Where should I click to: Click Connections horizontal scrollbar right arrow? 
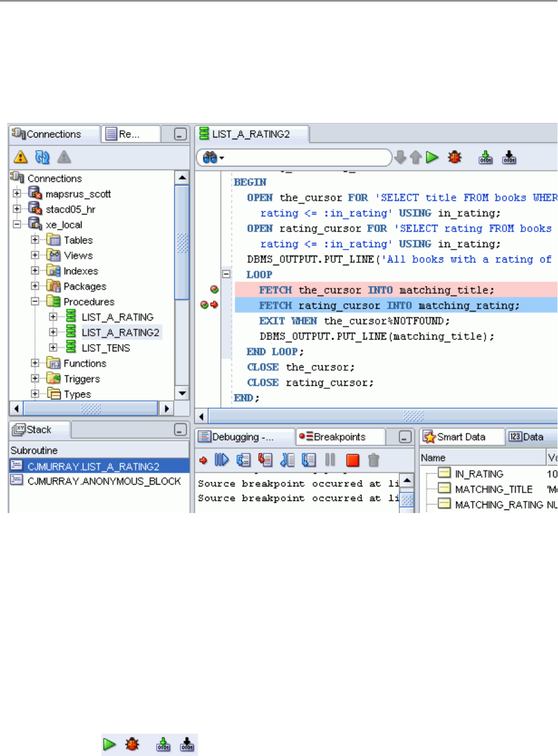click(x=166, y=408)
